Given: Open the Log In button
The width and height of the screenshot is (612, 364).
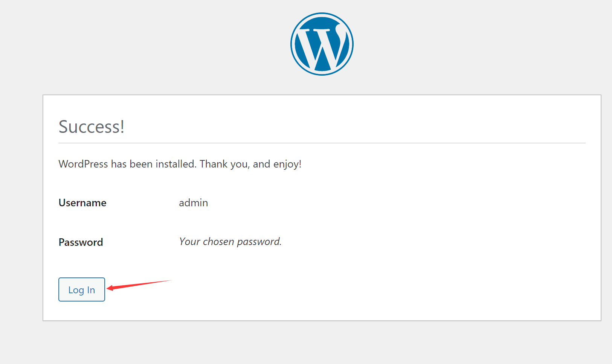Looking at the screenshot, I should coord(82,289).
